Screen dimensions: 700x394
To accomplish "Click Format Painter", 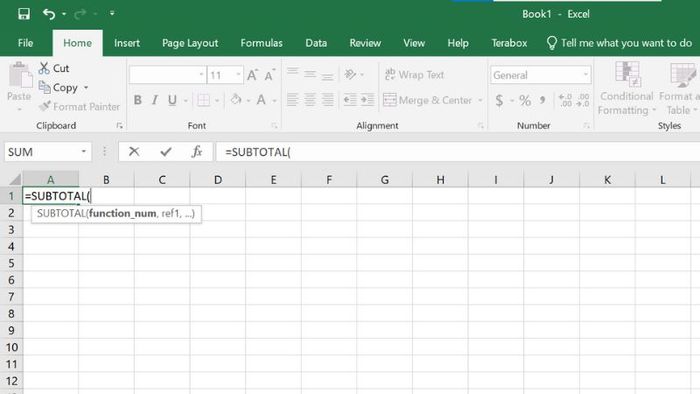I will [x=80, y=107].
